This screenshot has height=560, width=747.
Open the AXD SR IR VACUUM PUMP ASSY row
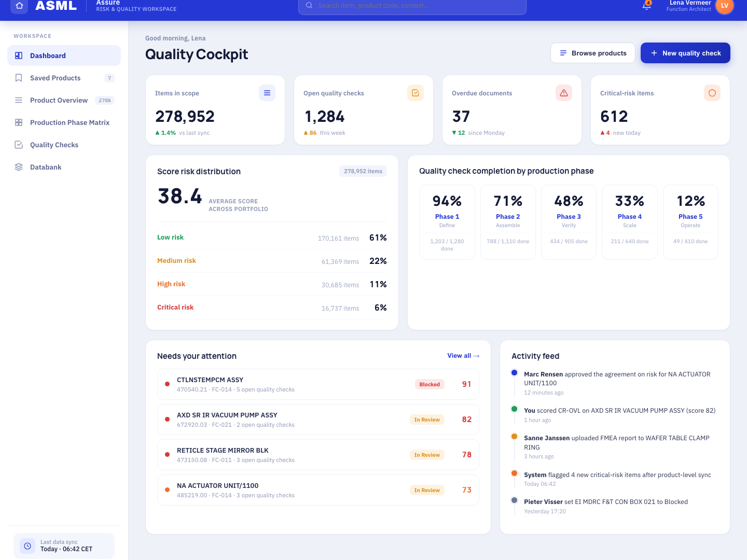tap(318, 419)
